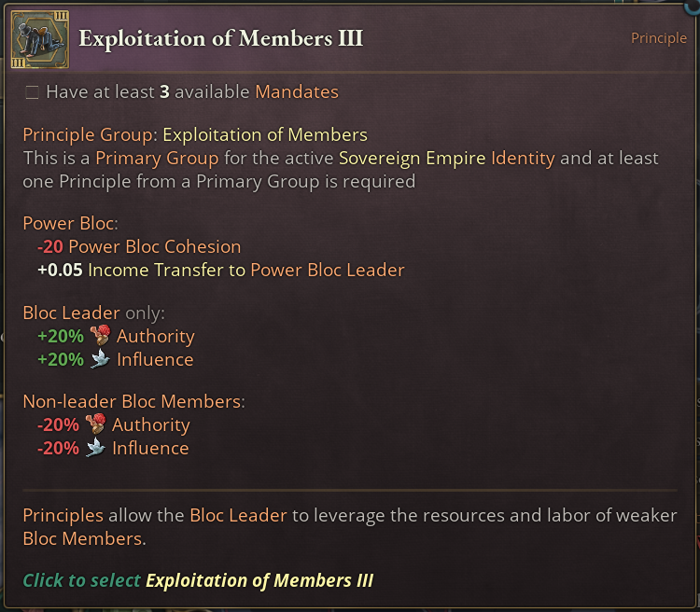
Task: Click the "Click to select Exploitation of Members III" prompt
Action: [x=198, y=580]
